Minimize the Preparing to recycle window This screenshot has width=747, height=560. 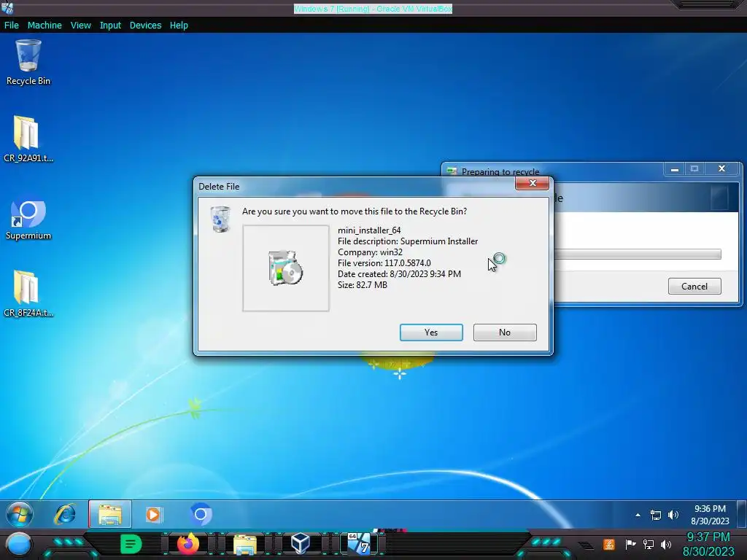(675, 169)
